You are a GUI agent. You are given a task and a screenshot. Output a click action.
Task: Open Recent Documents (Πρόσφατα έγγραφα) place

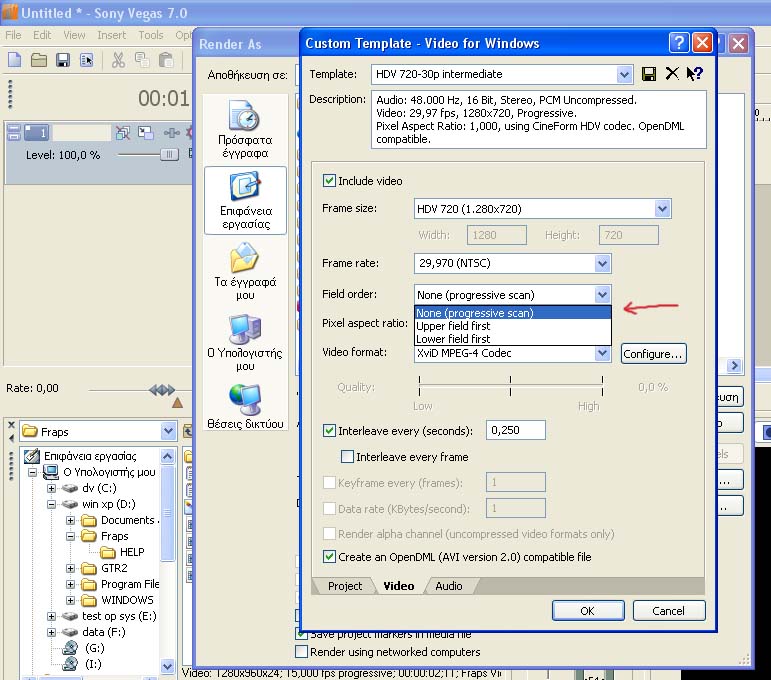pos(245,129)
